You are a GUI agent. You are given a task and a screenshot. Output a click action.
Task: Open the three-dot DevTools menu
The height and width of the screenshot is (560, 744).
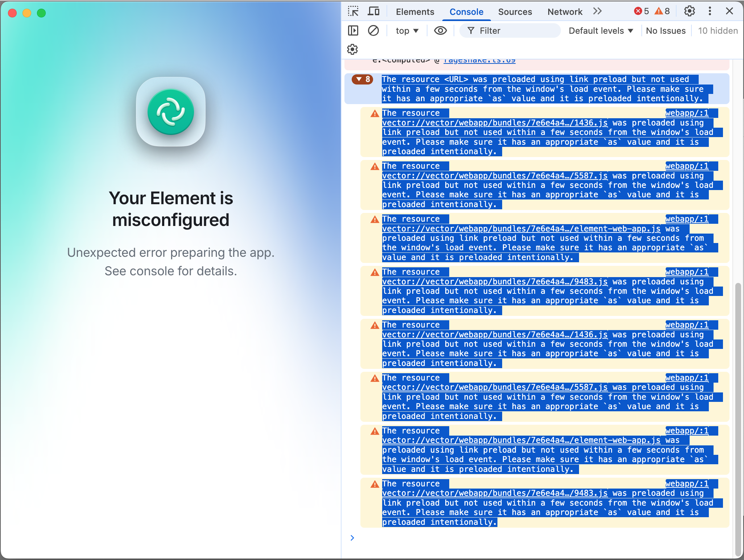tap(710, 11)
